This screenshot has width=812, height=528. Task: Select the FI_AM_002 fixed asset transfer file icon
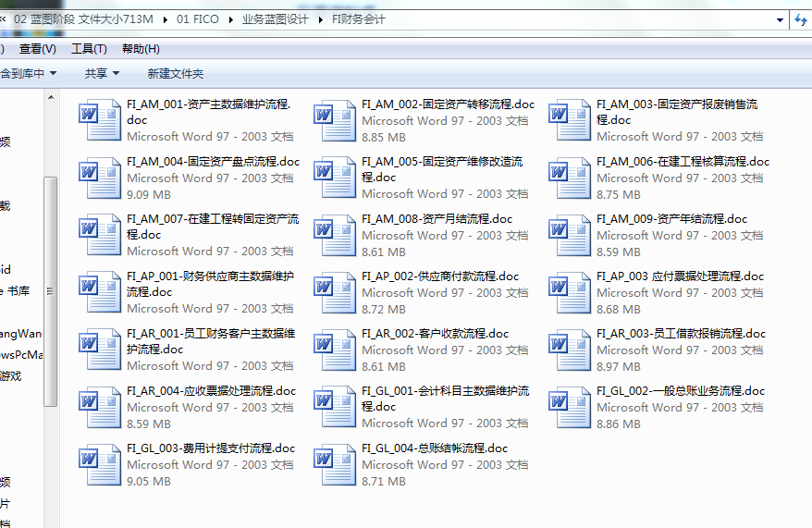tap(335, 120)
